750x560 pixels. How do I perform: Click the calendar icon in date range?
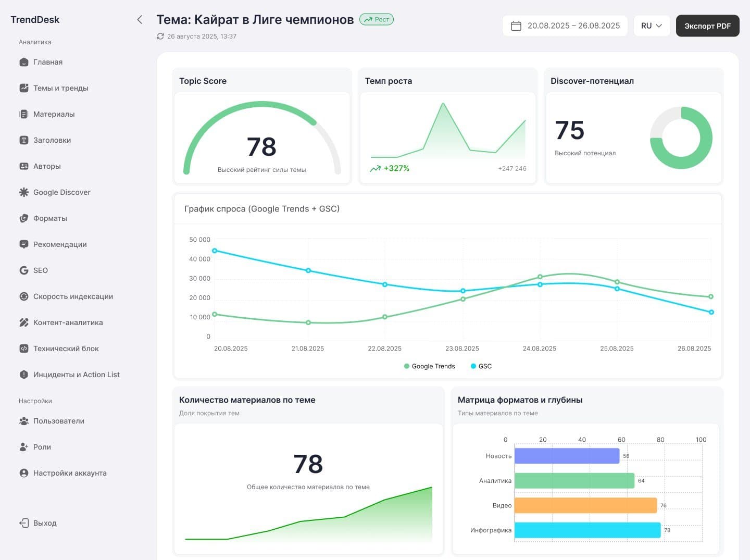pyautogui.click(x=516, y=26)
